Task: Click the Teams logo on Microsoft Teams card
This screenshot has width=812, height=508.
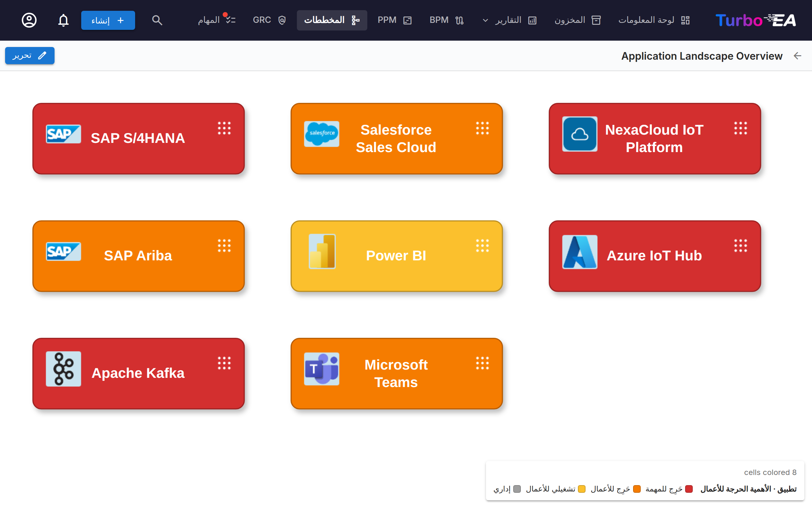Action: tap(321, 369)
